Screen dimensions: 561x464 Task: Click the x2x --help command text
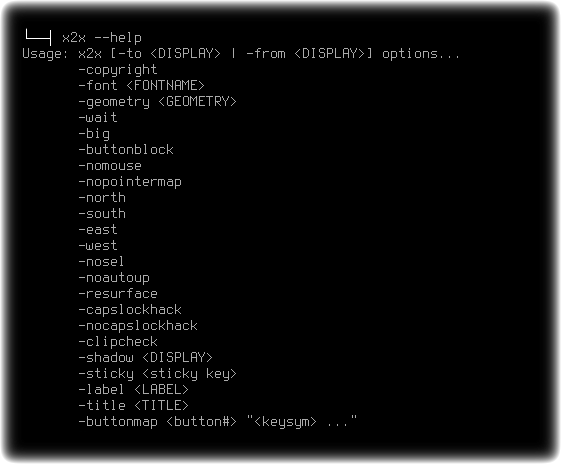click(x=102, y=38)
